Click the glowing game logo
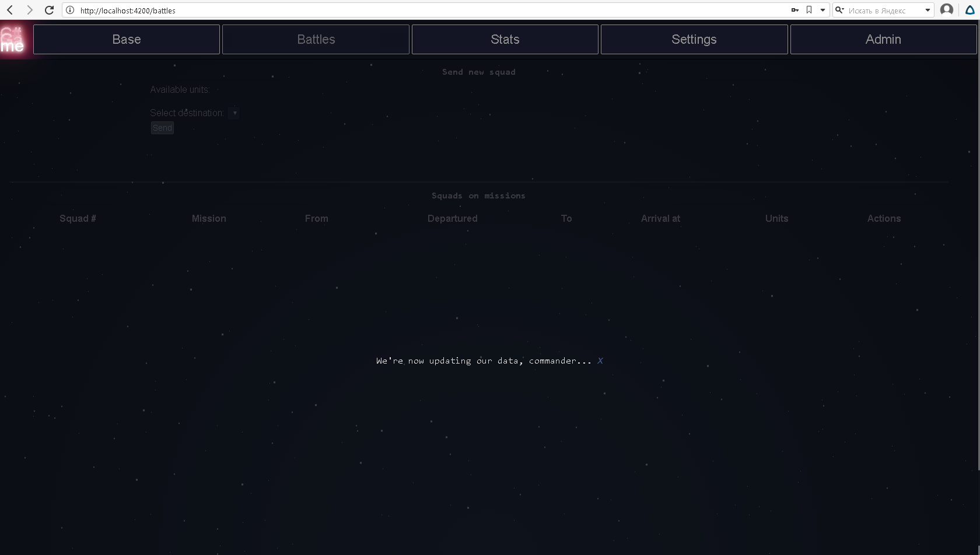Screen dimensions: 980x555 [13, 40]
